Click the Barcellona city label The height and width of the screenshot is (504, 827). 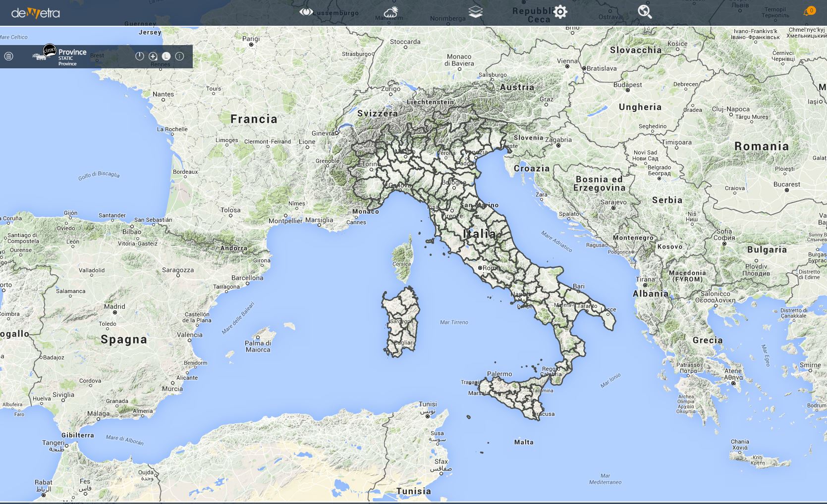click(247, 278)
